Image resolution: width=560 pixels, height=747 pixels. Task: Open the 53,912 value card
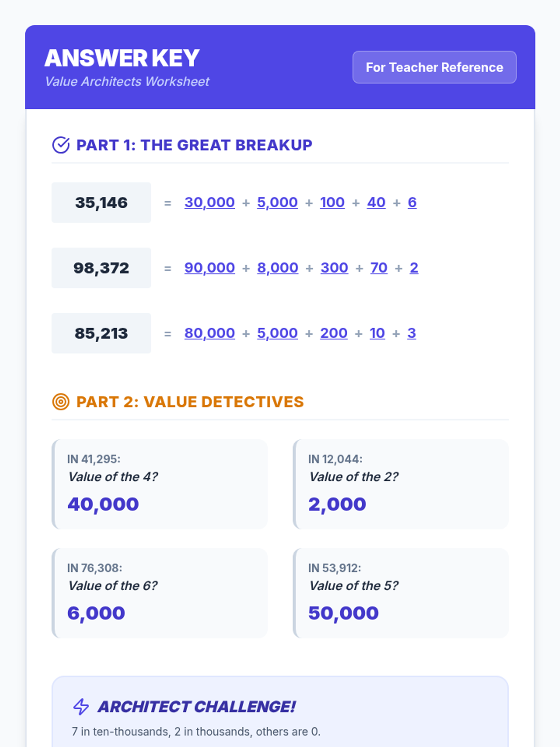[400, 593]
